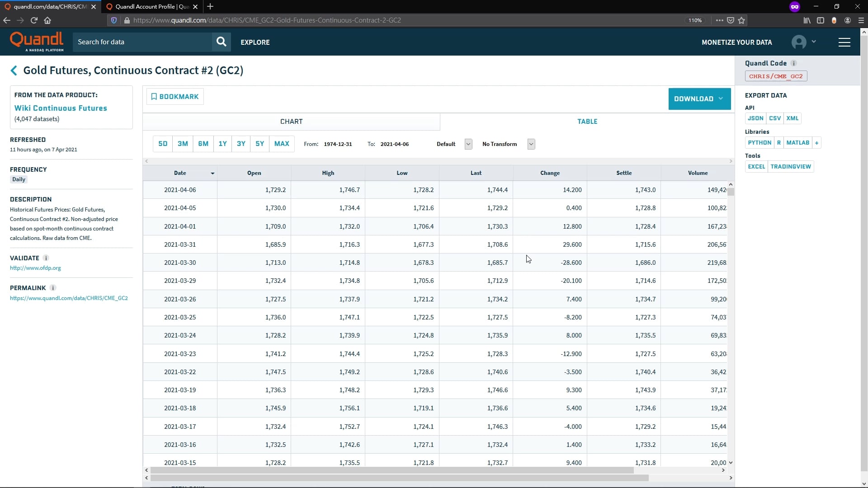
Task: Click the search magnifier icon
Action: click(221, 42)
